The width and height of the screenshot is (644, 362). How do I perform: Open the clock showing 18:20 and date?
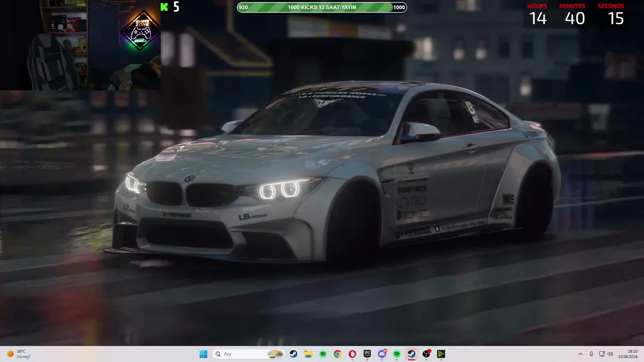(x=628, y=354)
